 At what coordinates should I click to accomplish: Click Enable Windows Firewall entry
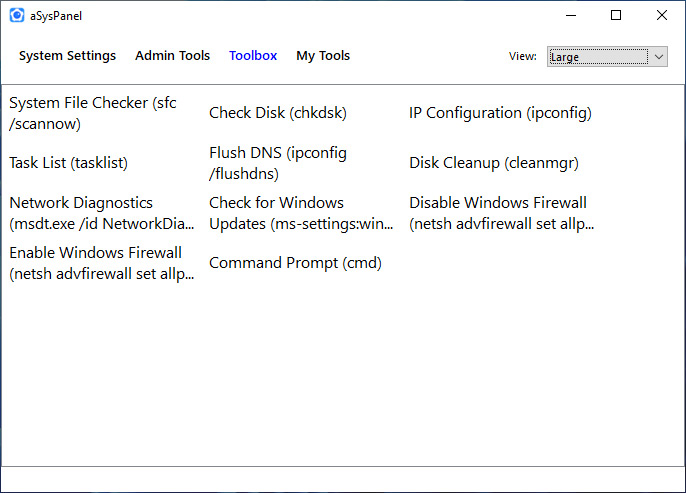pyautogui.click(x=102, y=263)
